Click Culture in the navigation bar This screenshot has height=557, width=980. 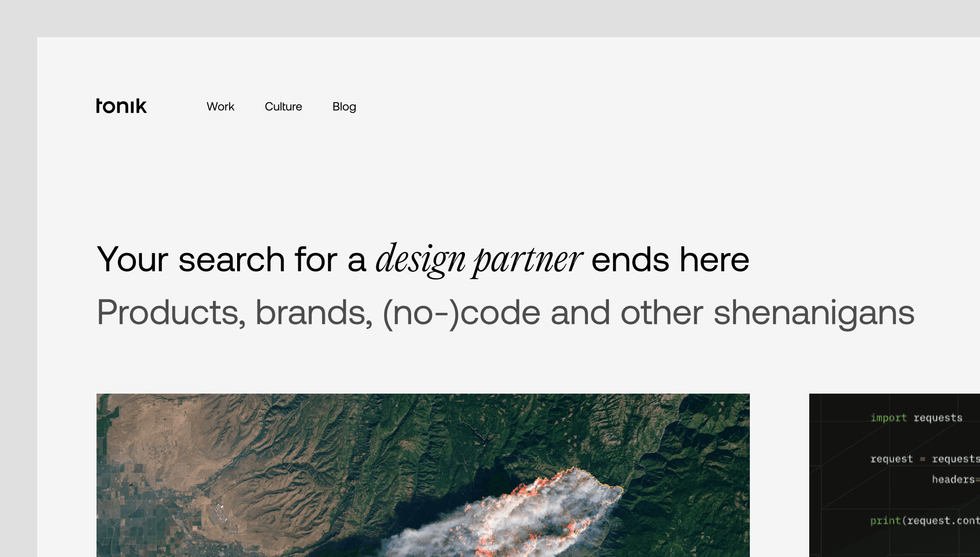coord(284,106)
